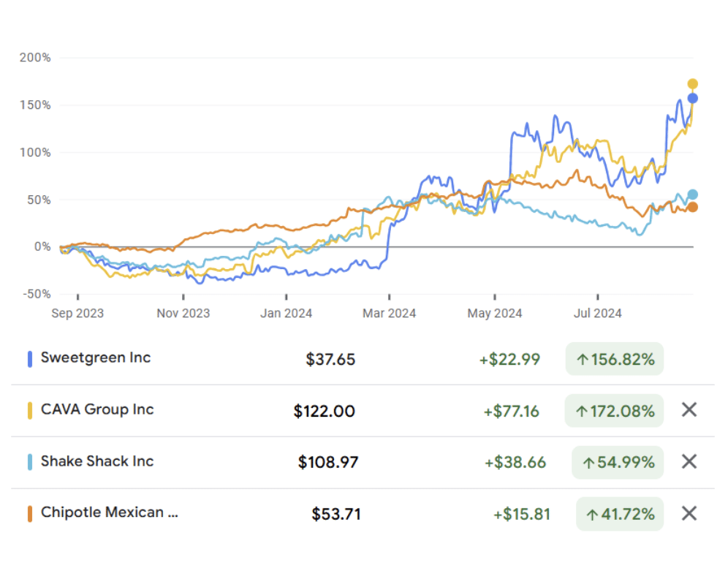Screen dimensions: 728x563
Task: Click the light-blue Shake Shack endpoint dot
Action: tap(692, 194)
